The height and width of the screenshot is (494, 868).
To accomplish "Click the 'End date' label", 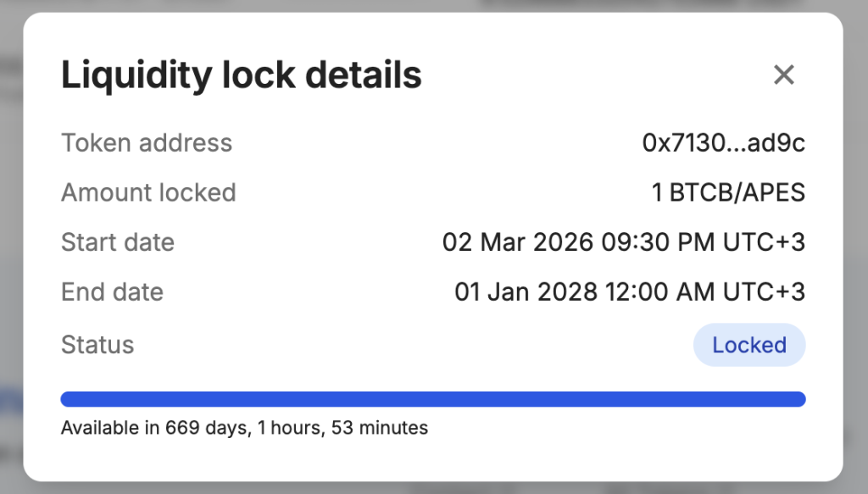I will pos(112,292).
